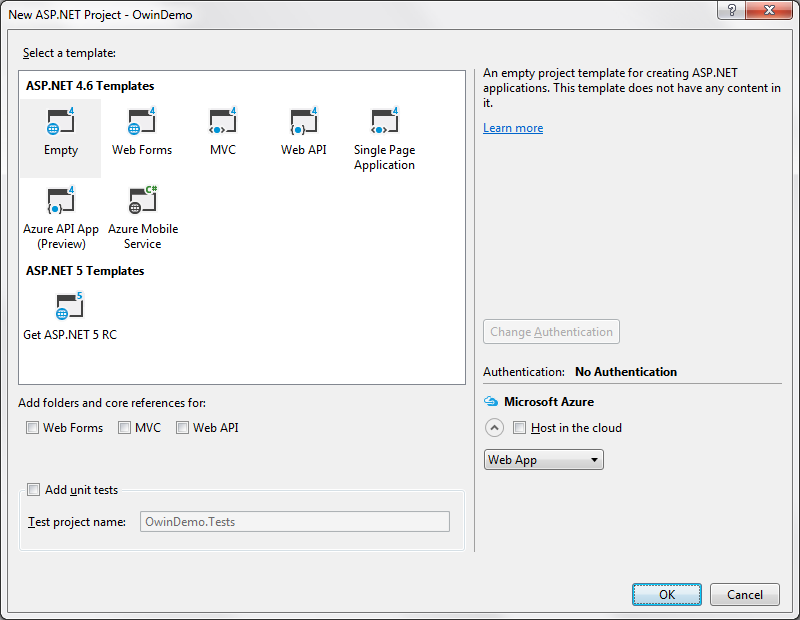Pick the Azure Mobile Service template icon
The height and width of the screenshot is (620, 800).
click(x=143, y=200)
